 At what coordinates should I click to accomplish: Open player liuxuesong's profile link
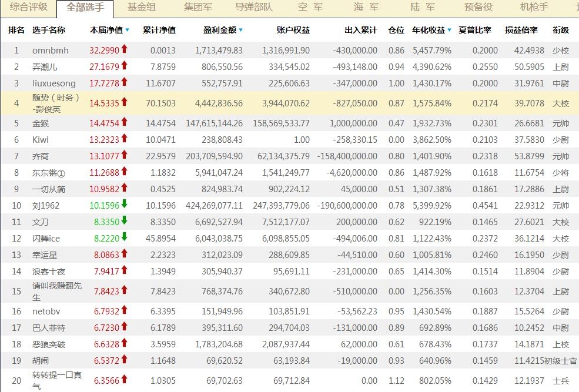pyautogui.click(x=54, y=83)
